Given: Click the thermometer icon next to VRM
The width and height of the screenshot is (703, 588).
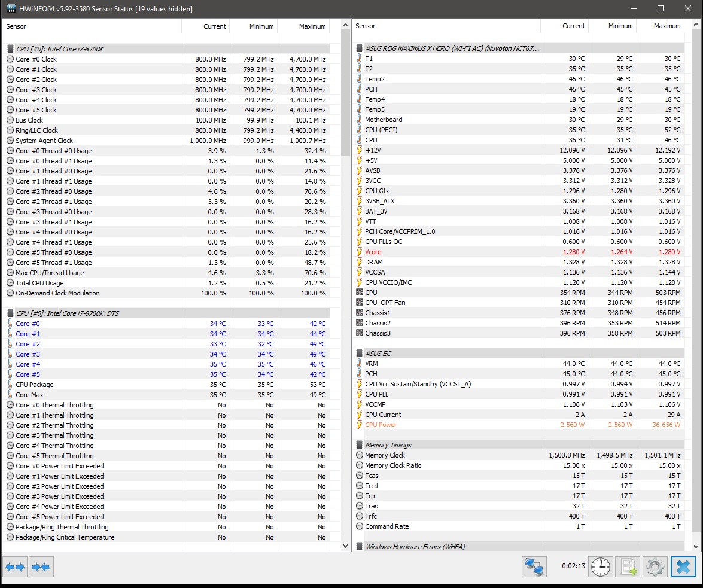Looking at the screenshot, I should click(x=359, y=364).
